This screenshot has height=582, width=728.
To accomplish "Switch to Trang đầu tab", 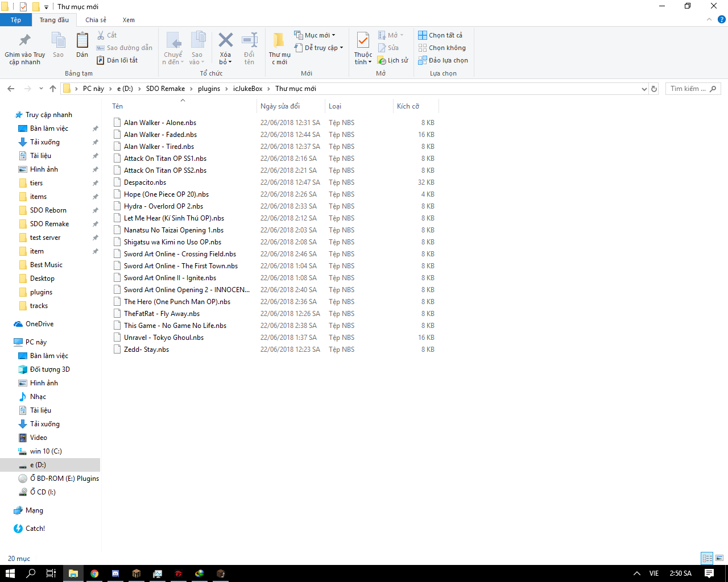I will click(x=54, y=20).
